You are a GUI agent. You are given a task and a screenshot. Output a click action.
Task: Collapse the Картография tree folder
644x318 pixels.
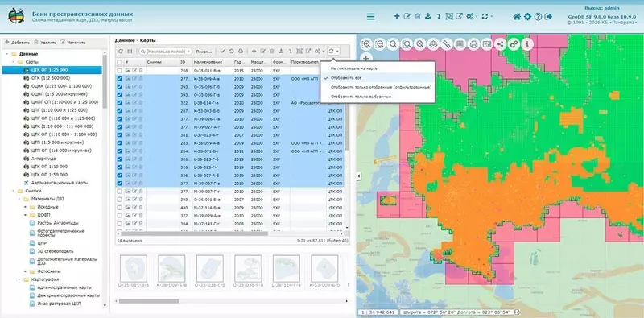click(19, 279)
